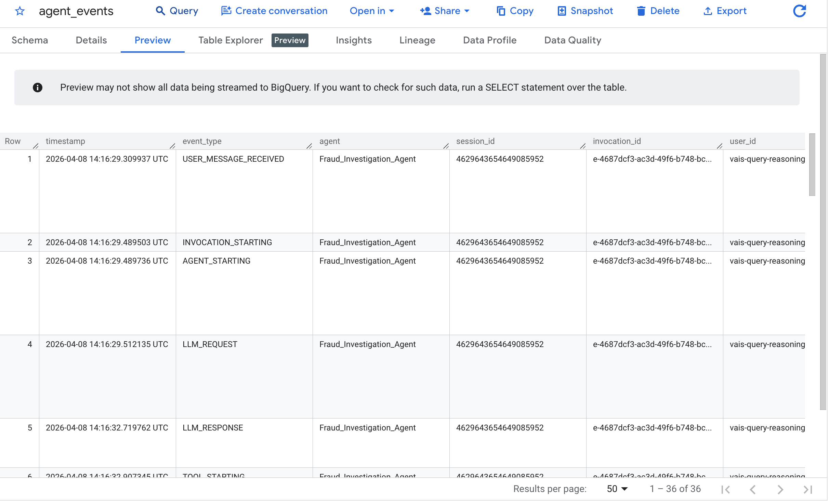This screenshot has width=829, height=504.
Task: Export the agent_events table
Action: click(725, 11)
